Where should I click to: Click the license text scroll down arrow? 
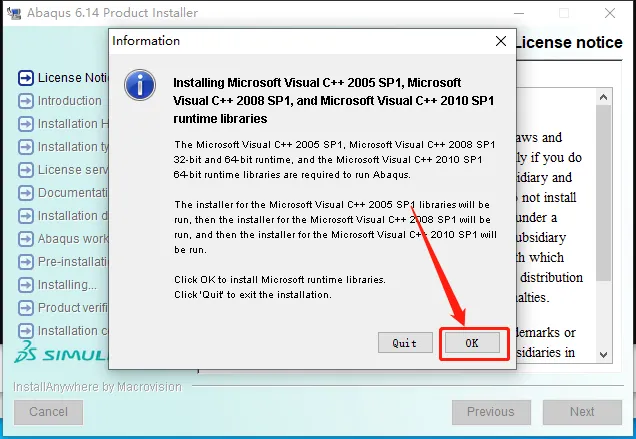(603, 354)
